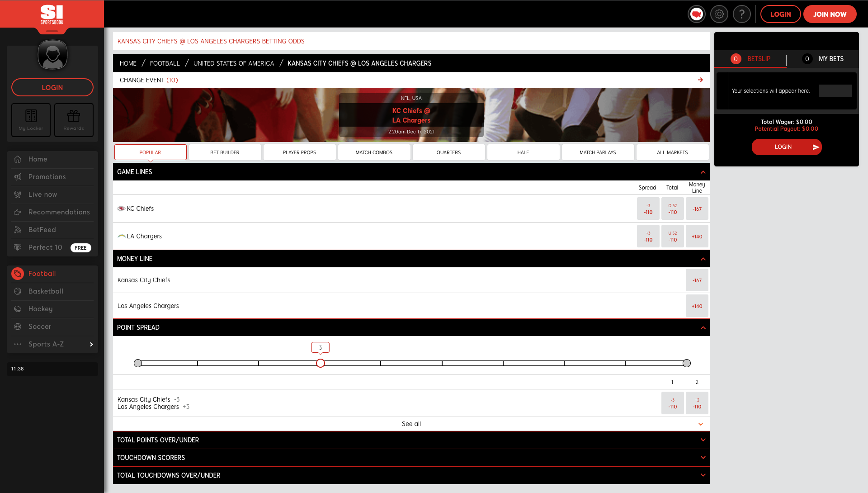Select Kansas City Chiefs -167 money line

coord(697,280)
